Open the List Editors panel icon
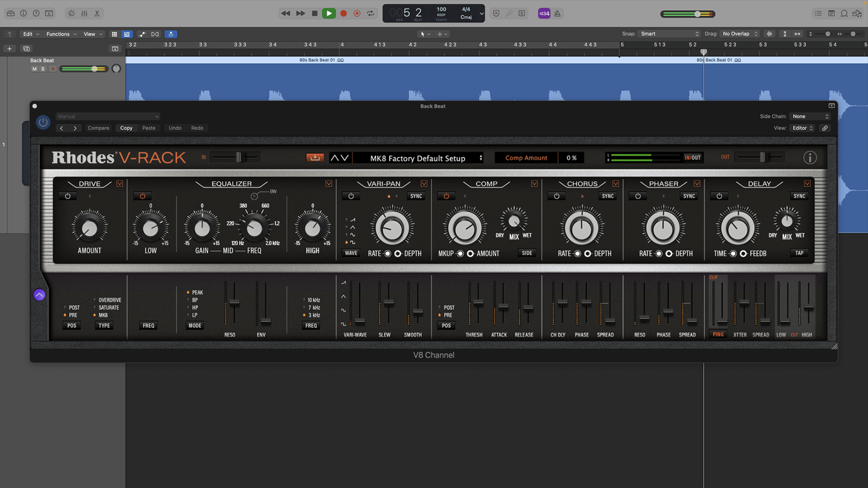868x488 pixels. pyautogui.click(x=818, y=13)
